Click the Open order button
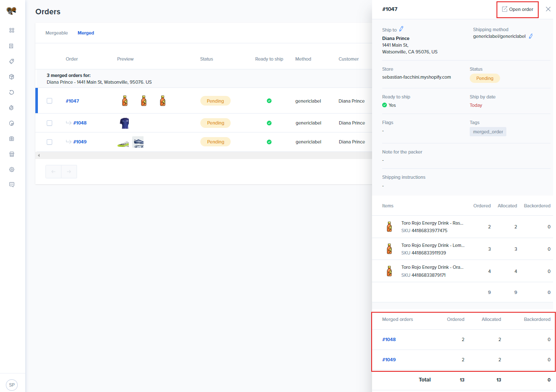This screenshot has height=392, width=556. [x=517, y=9]
